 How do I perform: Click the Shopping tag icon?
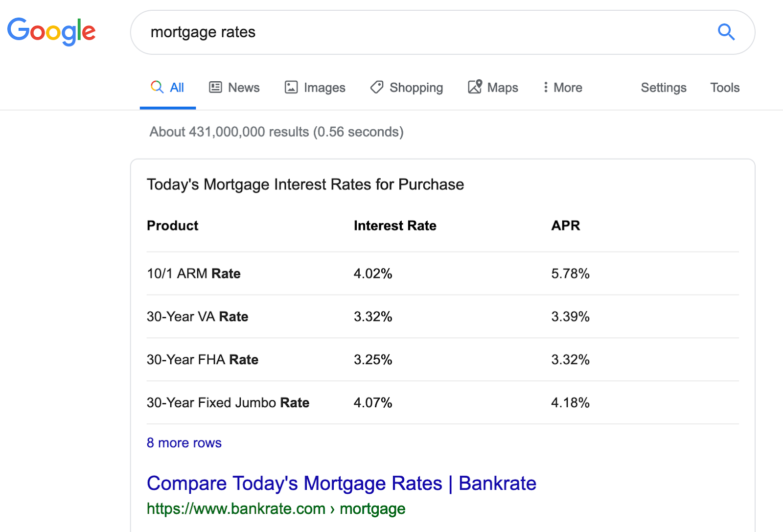(x=377, y=87)
